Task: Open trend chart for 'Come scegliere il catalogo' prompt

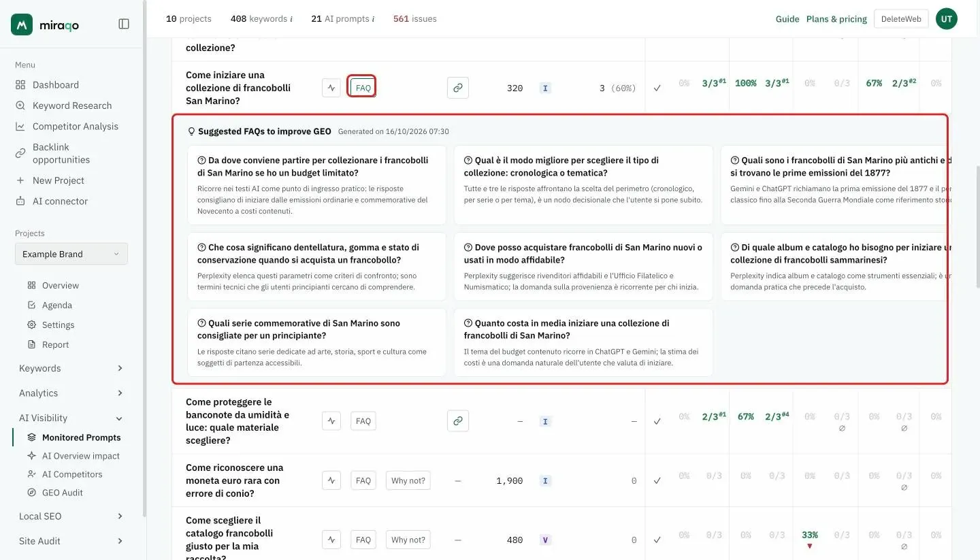Action: click(331, 540)
